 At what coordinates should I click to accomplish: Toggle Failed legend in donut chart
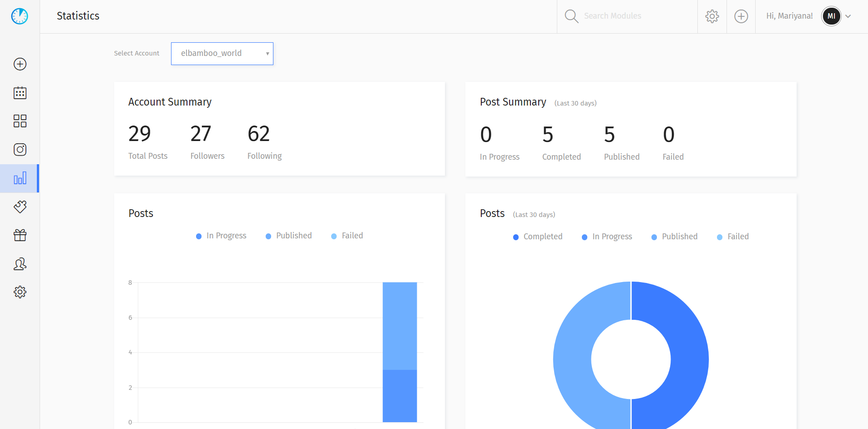(733, 237)
